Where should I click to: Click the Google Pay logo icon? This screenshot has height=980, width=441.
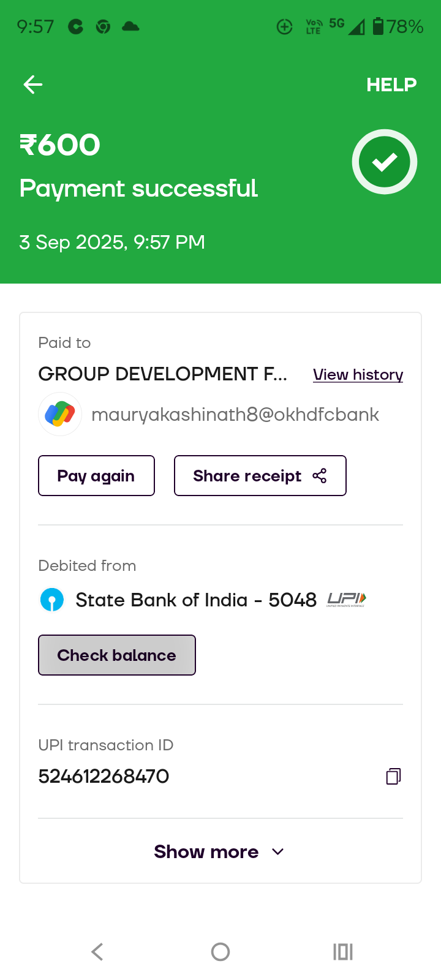click(60, 414)
